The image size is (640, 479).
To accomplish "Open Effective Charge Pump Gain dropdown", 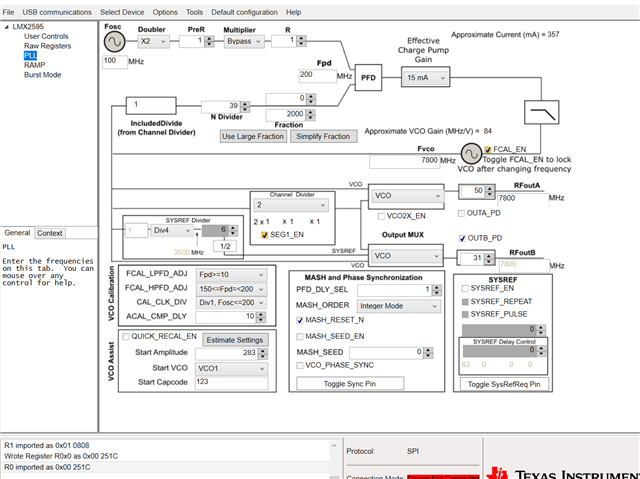I will (425, 78).
